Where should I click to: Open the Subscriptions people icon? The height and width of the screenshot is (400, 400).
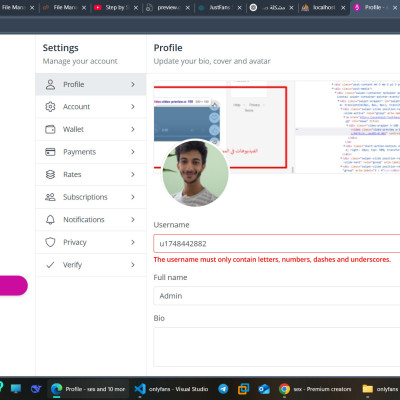[50, 197]
